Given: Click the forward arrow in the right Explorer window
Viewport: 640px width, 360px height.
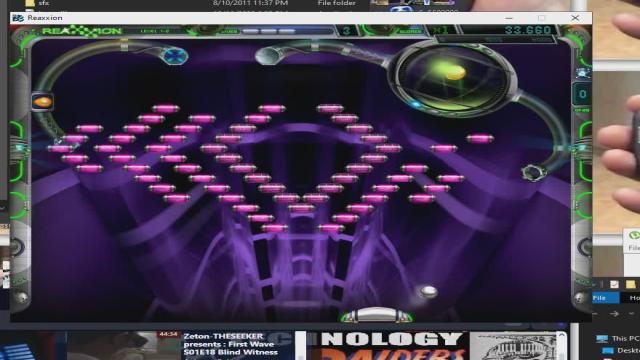Looking at the screenshot, I should click(614, 313).
